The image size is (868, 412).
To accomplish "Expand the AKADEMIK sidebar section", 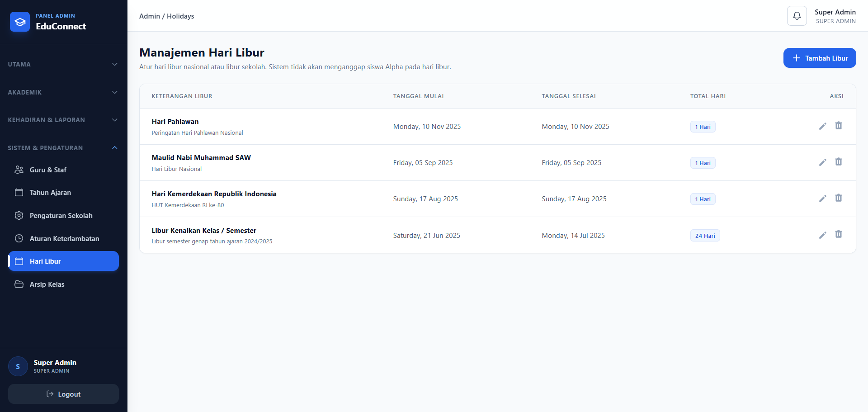I will pyautogui.click(x=63, y=92).
